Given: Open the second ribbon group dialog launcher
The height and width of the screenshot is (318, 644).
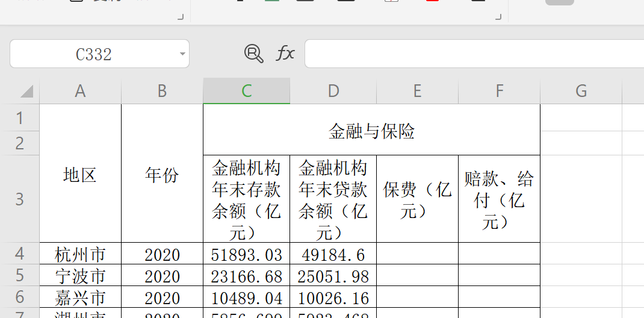Looking at the screenshot, I should (498, 17).
